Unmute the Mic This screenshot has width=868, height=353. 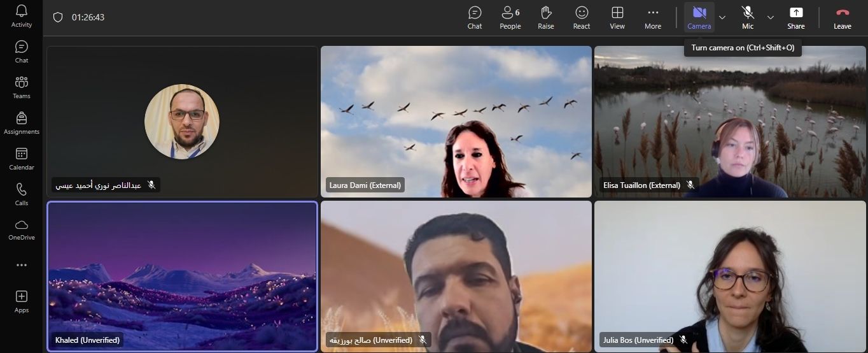tap(747, 17)
